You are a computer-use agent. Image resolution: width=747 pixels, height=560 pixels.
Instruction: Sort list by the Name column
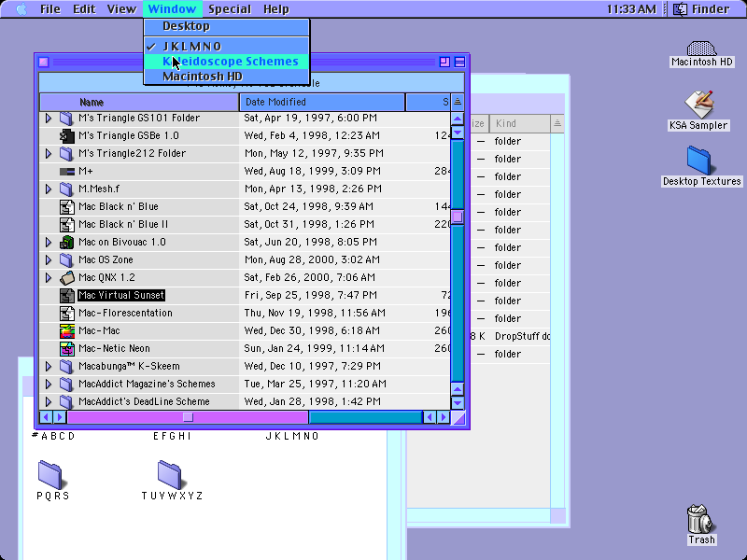(x=139, y=103)
